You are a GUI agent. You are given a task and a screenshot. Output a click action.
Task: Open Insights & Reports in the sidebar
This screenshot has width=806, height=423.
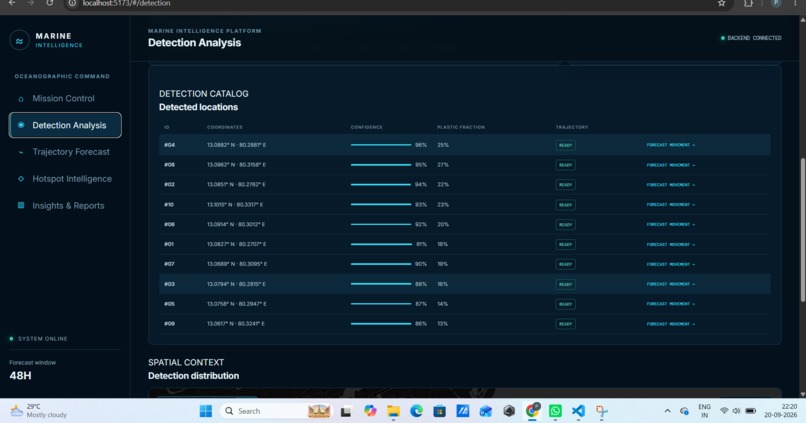65,205
